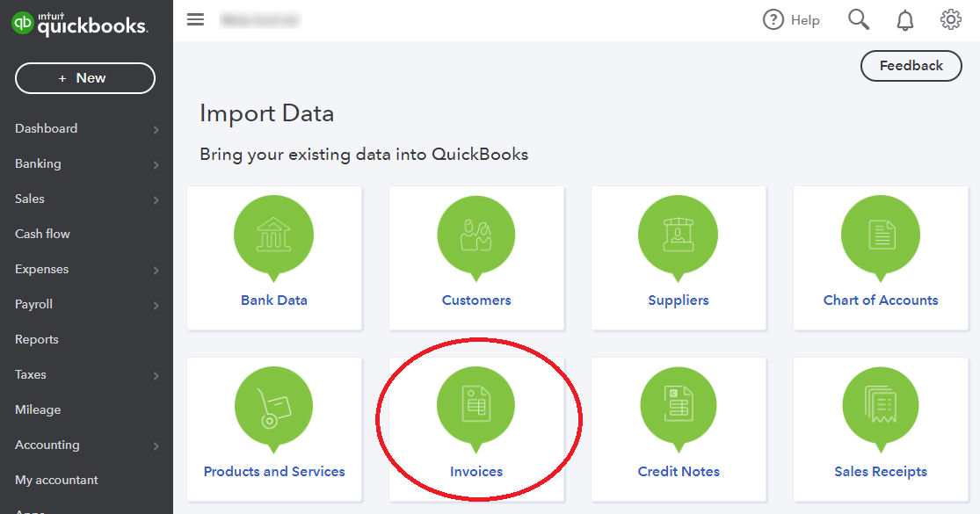Open My accountant in the sidebar
Screen dimensions: 980x514
pos(56,480)
